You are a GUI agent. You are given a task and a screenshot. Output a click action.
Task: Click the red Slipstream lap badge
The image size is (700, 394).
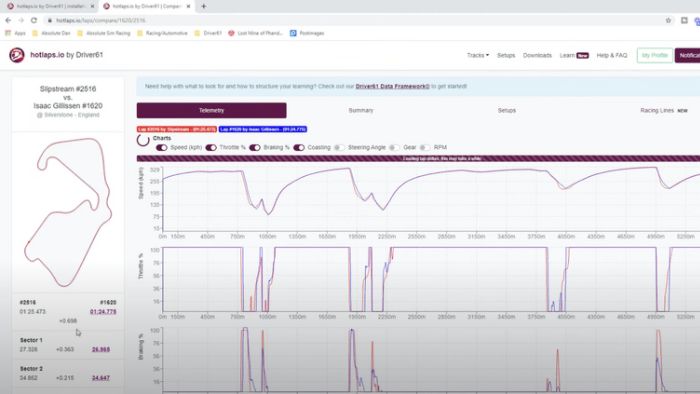coord(177,129)
